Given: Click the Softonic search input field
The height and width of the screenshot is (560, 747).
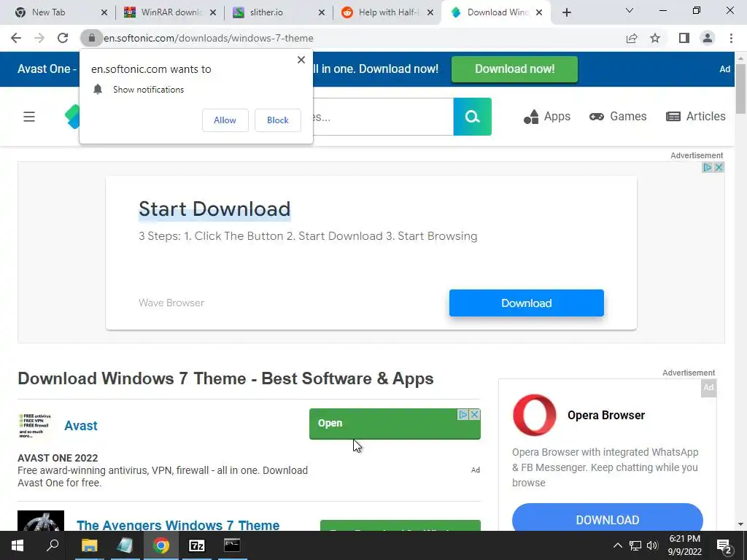Looking at the screenshot, I should point(382,117).
